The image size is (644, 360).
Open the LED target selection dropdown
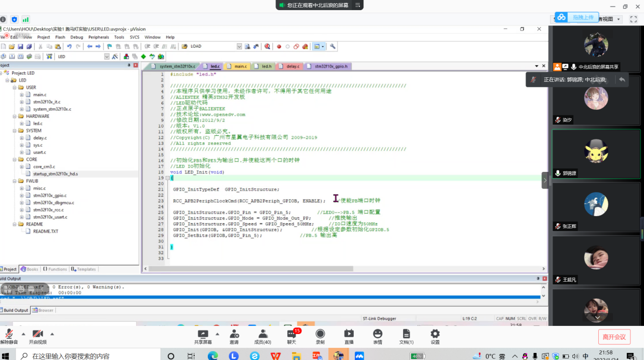pyautogui.click(x=107, y=56)
